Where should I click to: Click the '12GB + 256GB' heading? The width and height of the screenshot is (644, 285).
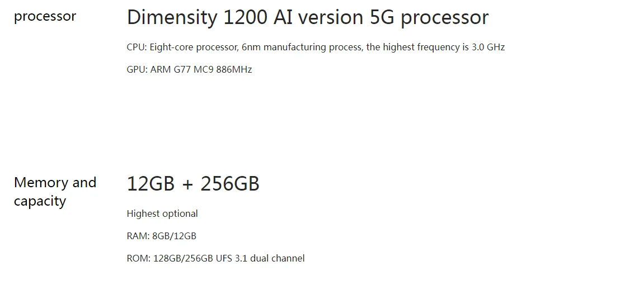pyautogui.click(x=193, y=184)
